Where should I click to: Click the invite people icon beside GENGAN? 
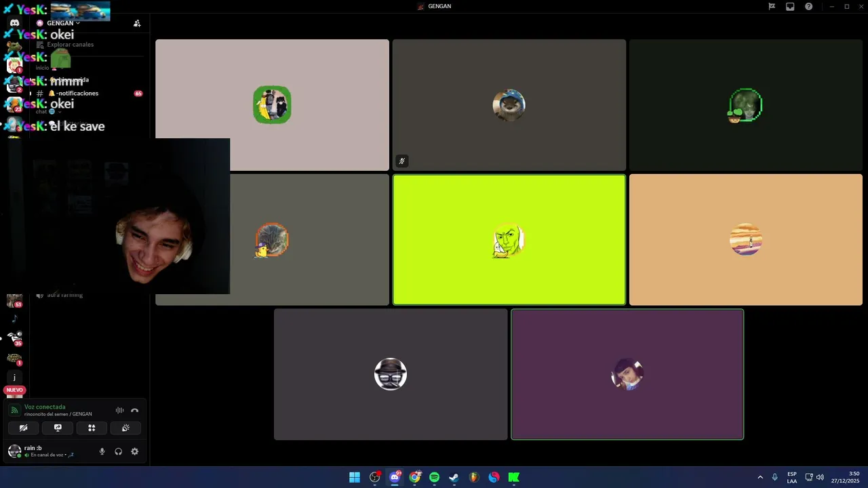click(x=137, y=23)
